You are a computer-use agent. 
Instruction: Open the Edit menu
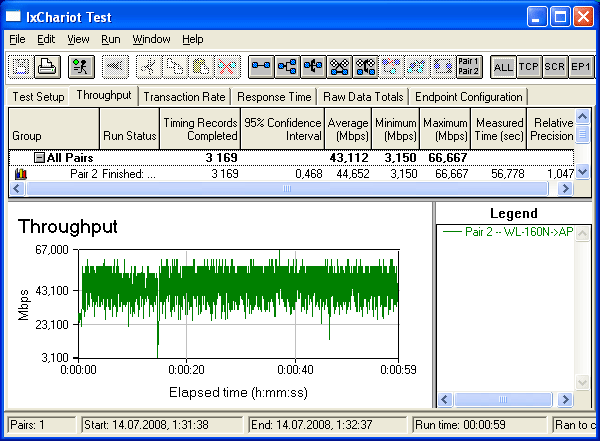point(46,39)
